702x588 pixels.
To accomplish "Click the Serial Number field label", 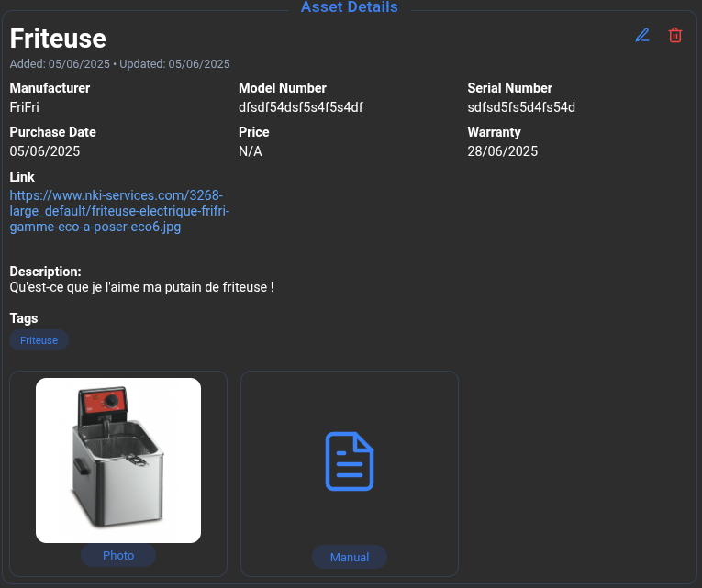I will pyautogui.click(x=509, y=88).
